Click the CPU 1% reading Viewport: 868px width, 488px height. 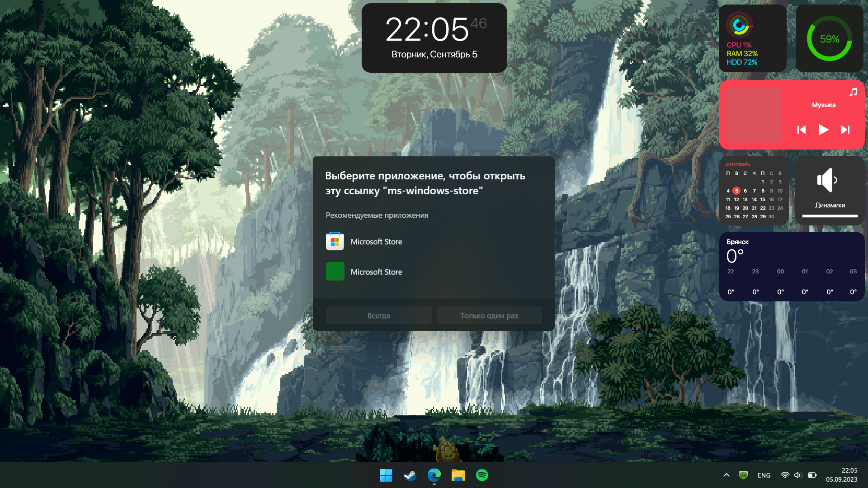(739, 45)
